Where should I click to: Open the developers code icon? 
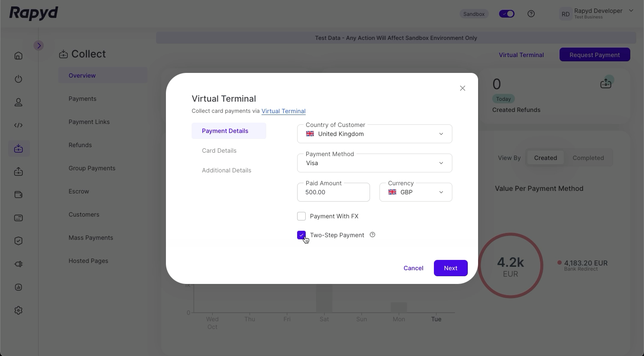click(x=18, y=125)
